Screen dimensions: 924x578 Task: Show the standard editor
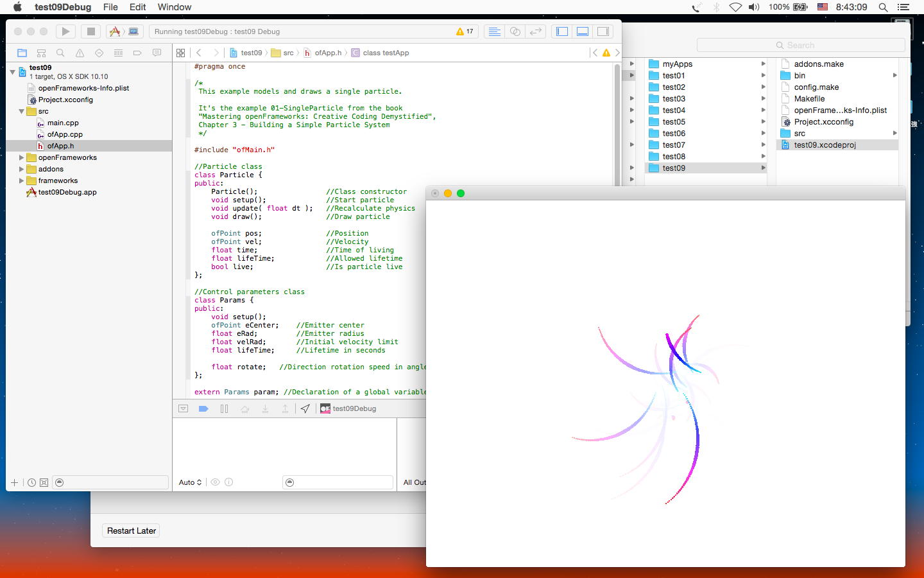[x=494, y=31]
